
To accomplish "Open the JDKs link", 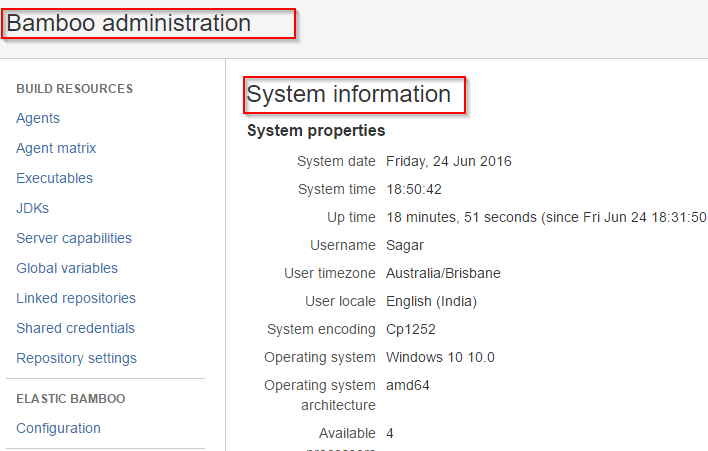I will coord(33,208).
